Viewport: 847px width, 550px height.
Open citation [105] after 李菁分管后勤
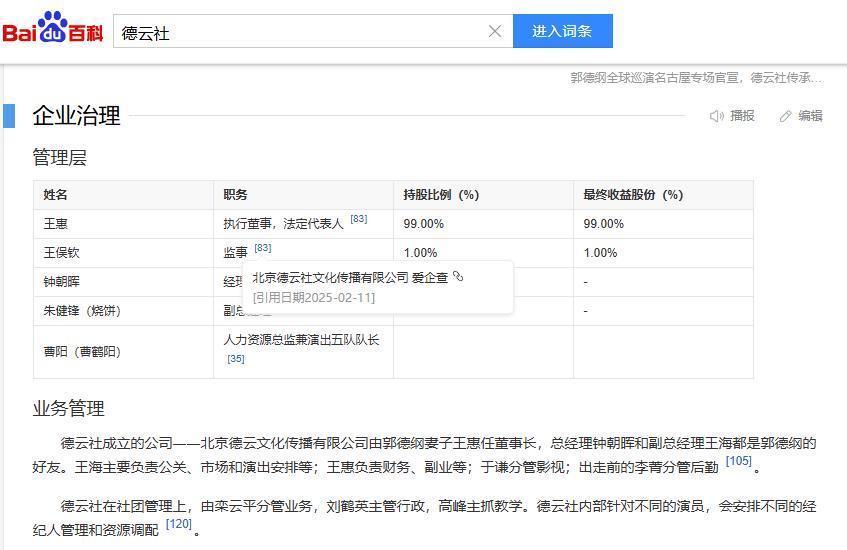(738, 461)
